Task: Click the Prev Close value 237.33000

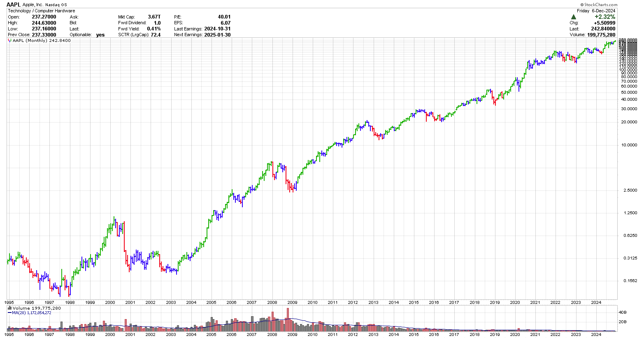Action: pos(44,35)
